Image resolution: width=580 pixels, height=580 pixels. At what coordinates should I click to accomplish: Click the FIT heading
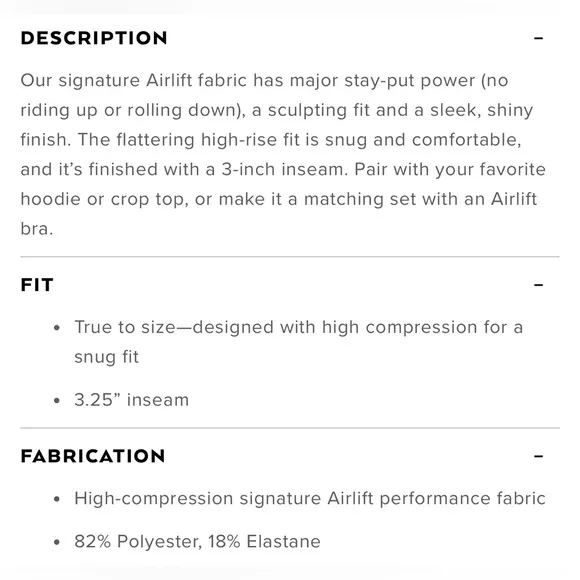pos(37,285)
